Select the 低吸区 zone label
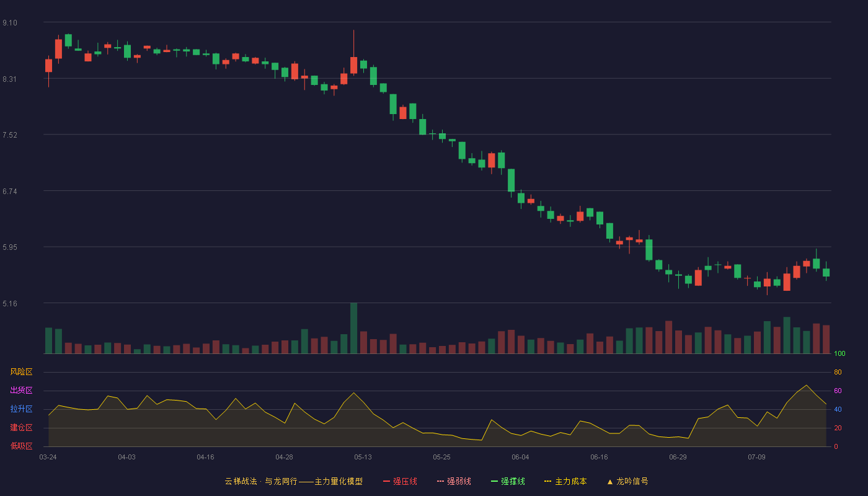This screenshot has height=496, width=868. coord(21,446)
